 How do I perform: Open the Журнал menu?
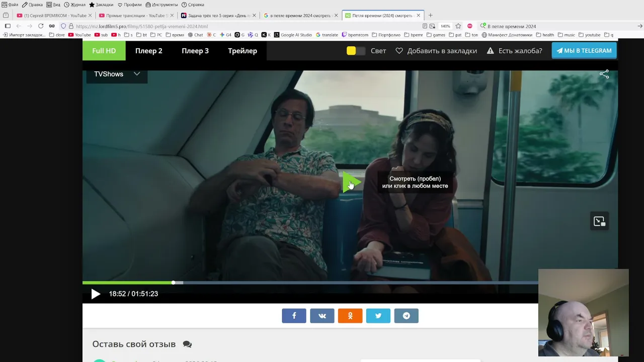(x=74, y=5)
